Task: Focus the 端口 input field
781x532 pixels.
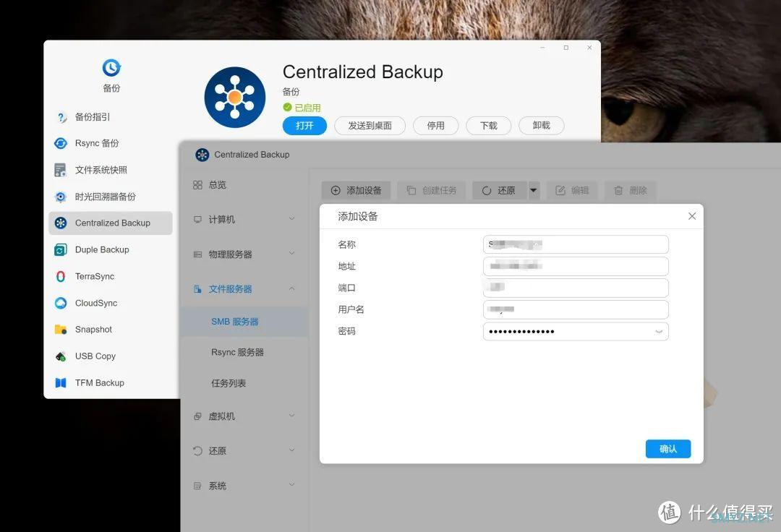Action: (576, 288)
